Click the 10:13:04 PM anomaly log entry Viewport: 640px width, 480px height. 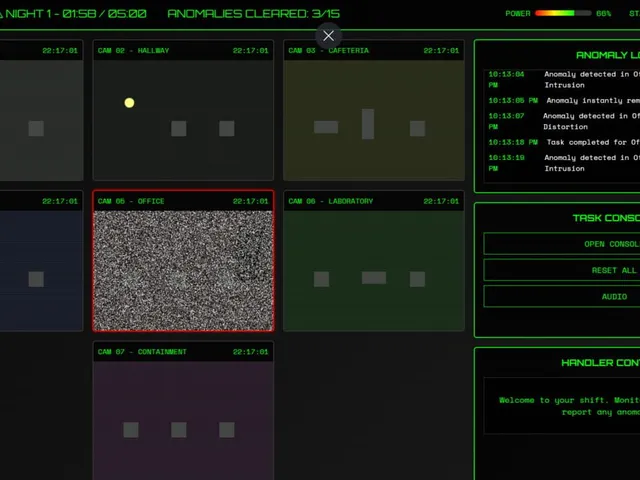[564, 80]
